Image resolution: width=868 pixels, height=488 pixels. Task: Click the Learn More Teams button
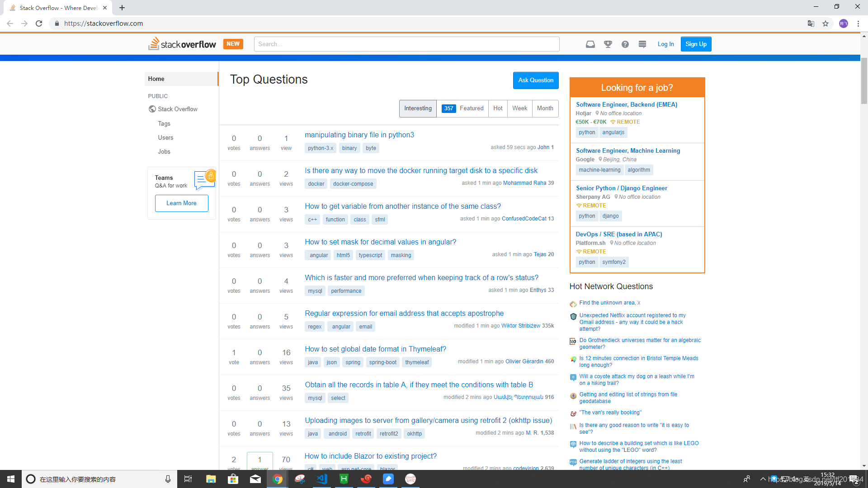point(181,203)
